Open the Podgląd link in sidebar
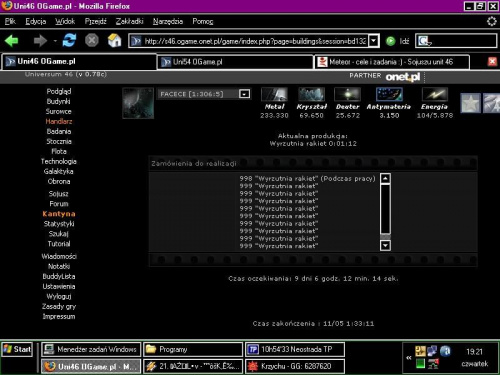This screenshot has height=375, width=500. tap(59, 91)
